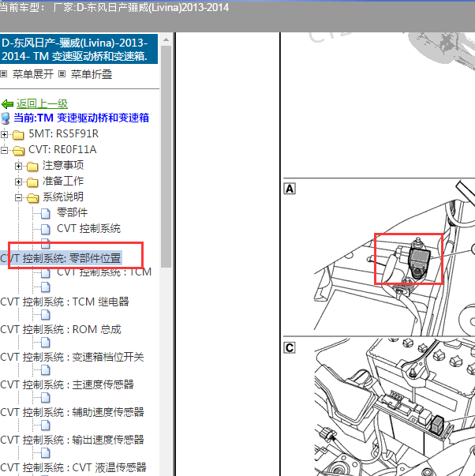Image resolution: width=475 pixels, height=476 pixels.
Task: Click 菜单展开 to expand all menus
Action: 32,74
